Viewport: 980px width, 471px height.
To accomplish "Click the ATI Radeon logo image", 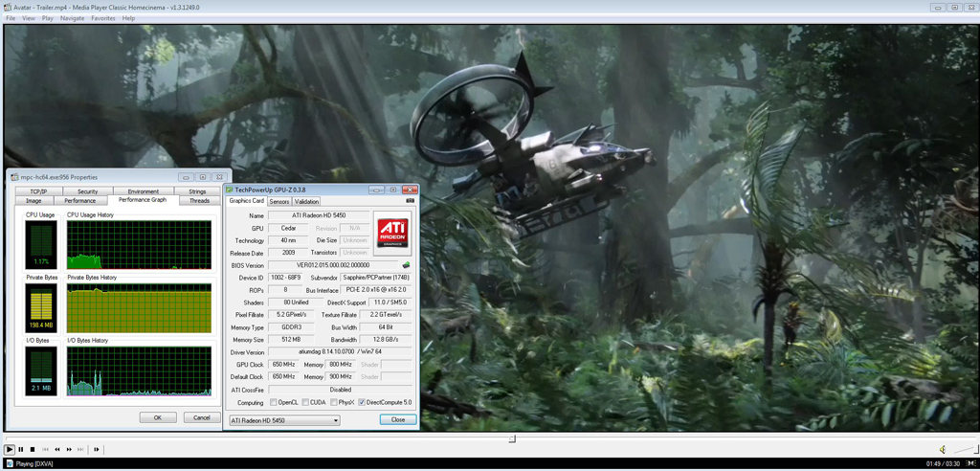I will 393,232.
